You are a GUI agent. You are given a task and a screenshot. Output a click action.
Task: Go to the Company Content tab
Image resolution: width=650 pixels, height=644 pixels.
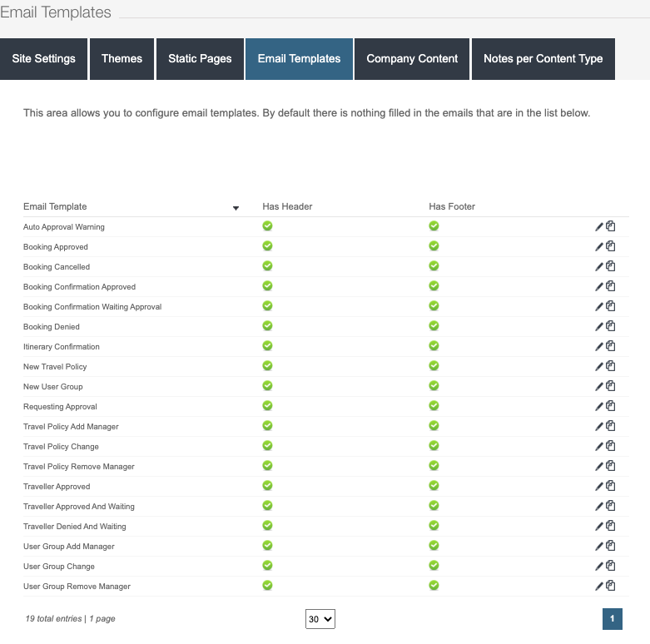pos(412,59)
